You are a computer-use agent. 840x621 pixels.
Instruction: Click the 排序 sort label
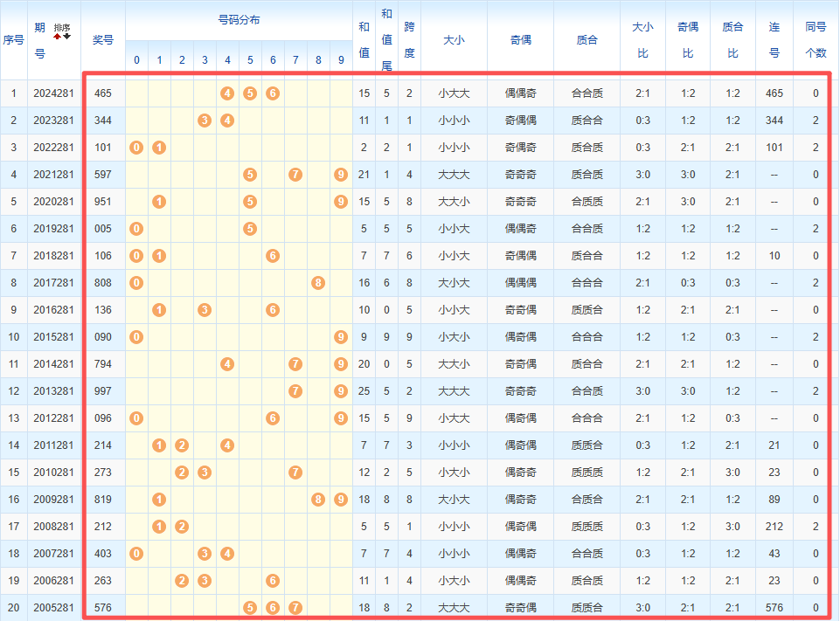coord(62,28)
